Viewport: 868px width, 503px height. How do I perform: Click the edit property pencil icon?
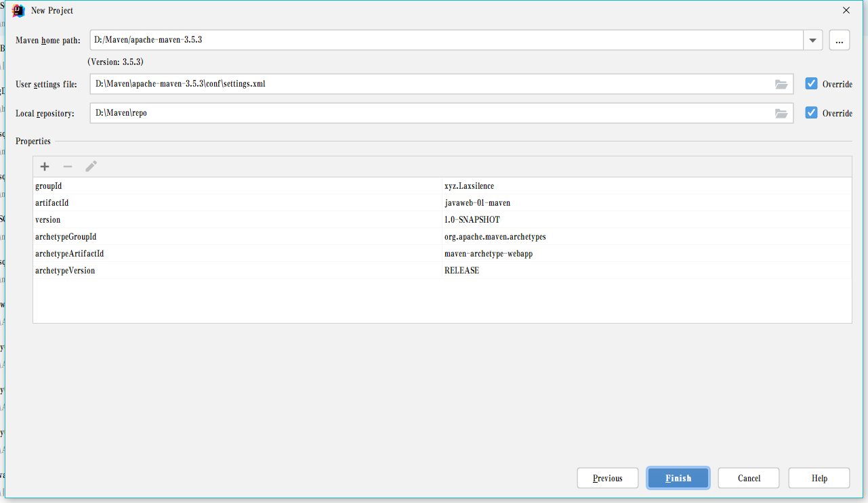click(91, 167)
